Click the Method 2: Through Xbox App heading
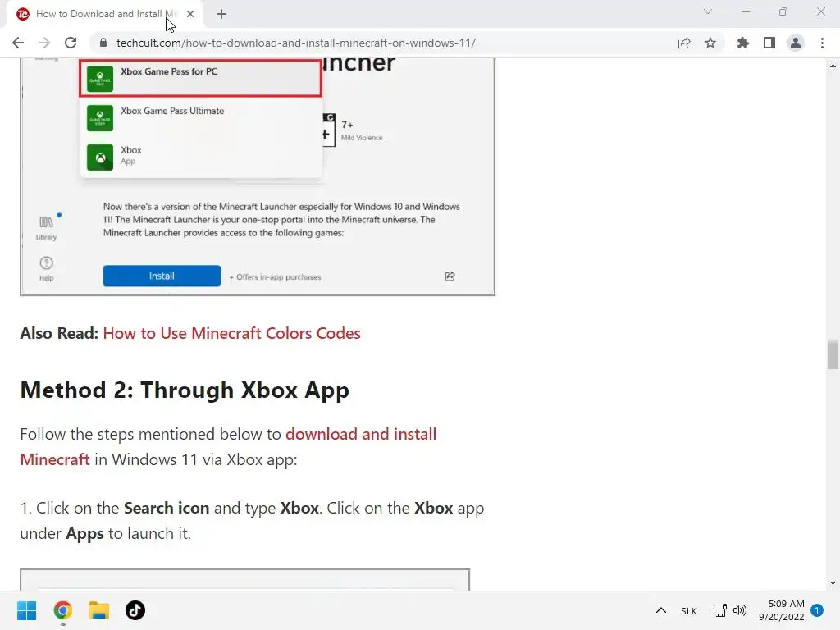Viewport: 840px width, 630px height. tap(185, 390)
